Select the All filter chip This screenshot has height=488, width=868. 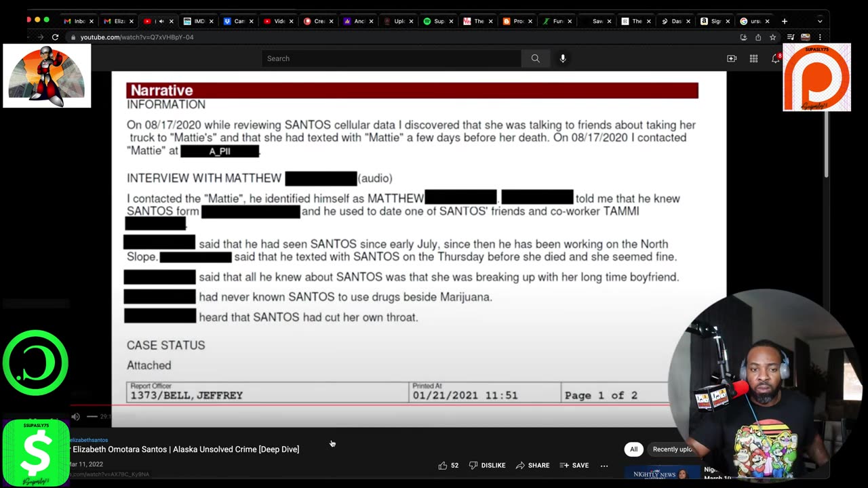[x=633, y=449]
